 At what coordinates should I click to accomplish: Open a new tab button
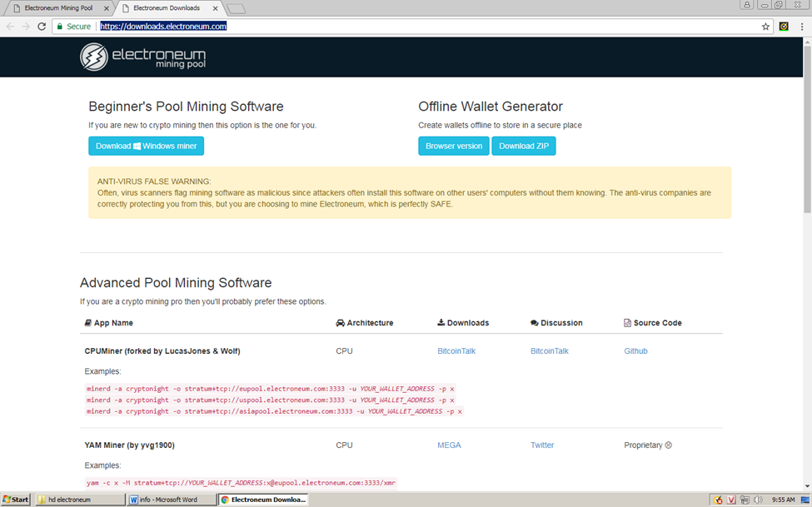coord(237,9)
